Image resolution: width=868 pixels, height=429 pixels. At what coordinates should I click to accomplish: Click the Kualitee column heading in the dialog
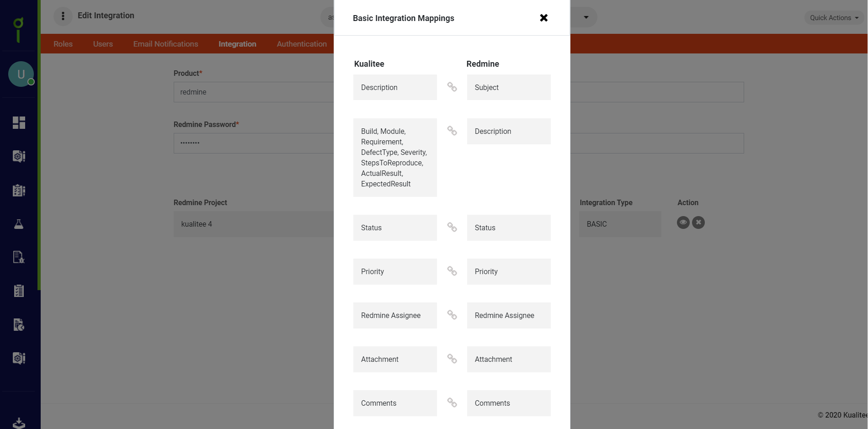369,64
